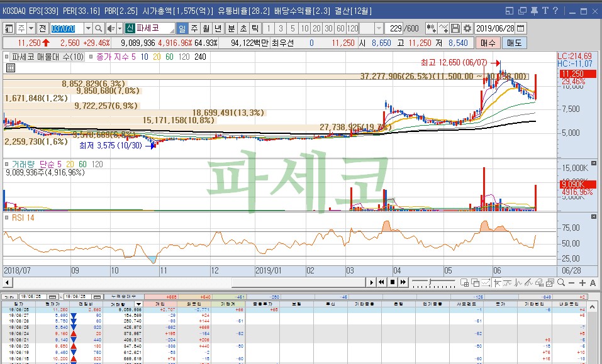
Task: Click the 개인 column header
Action: tap(160, 304)
